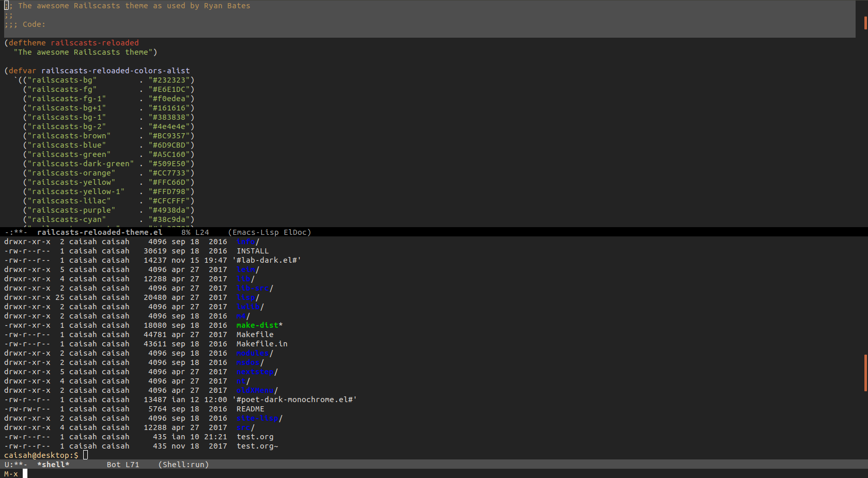Click deftheme railscasts-reloaded text
The width and height of the screenshot is (868, 478).
[x=73, y=43]
